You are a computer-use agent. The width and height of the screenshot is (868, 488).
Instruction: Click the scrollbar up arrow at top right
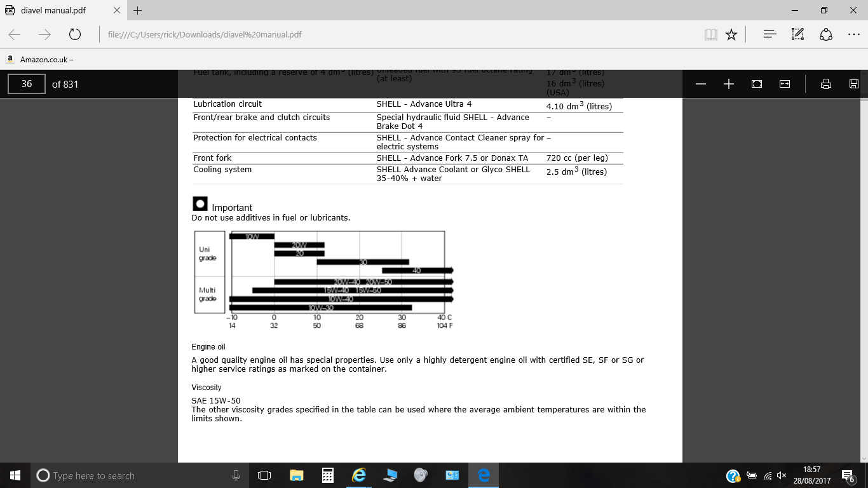coord(864,73)
